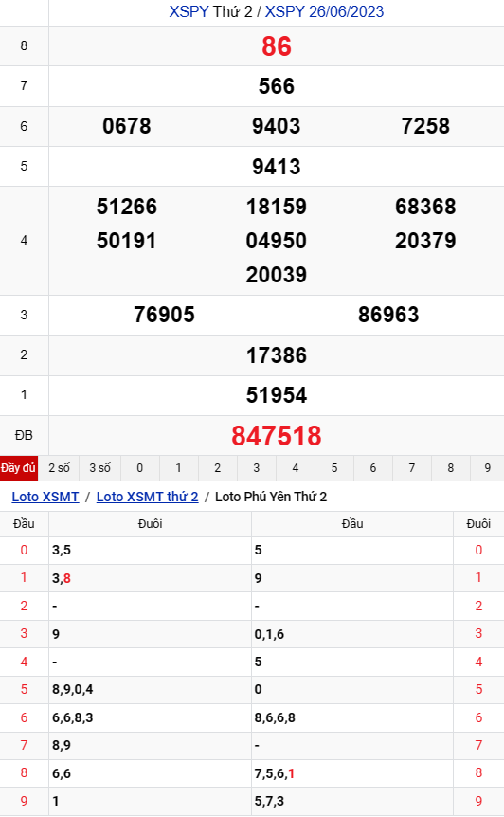
Task: Click loto tails '3,5' for head 0
Action: point(62,551)
